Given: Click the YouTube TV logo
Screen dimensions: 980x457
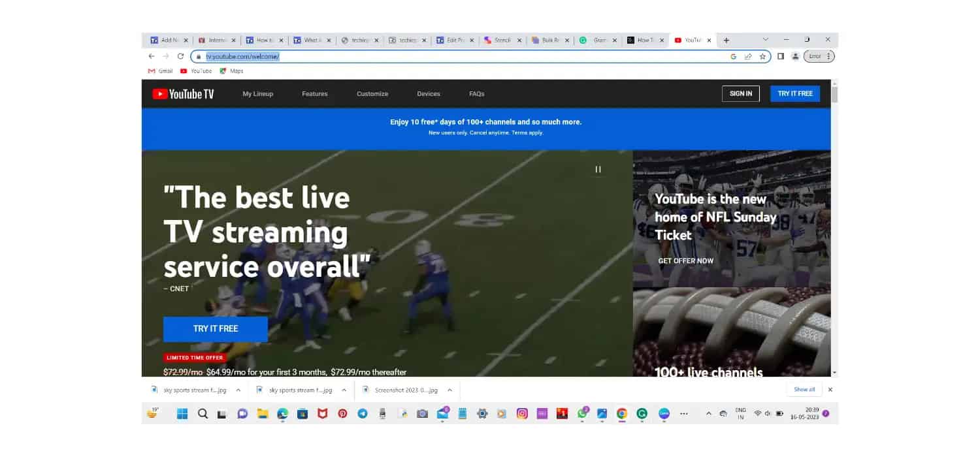Looking at the screenshot, I should tap(183, 94).
